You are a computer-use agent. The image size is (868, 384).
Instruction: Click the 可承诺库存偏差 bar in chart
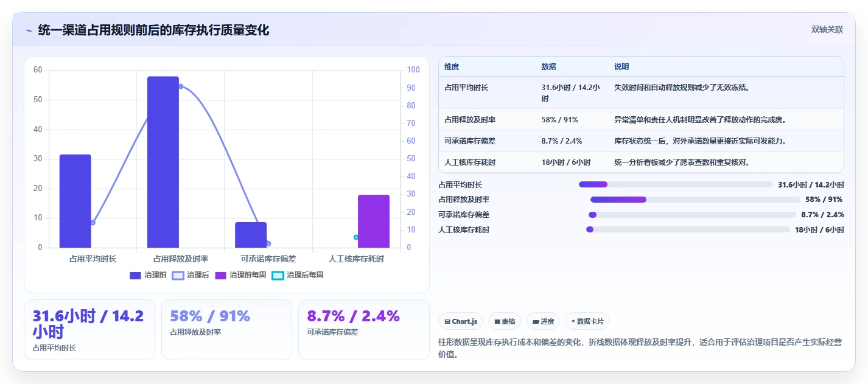[251, 235]
